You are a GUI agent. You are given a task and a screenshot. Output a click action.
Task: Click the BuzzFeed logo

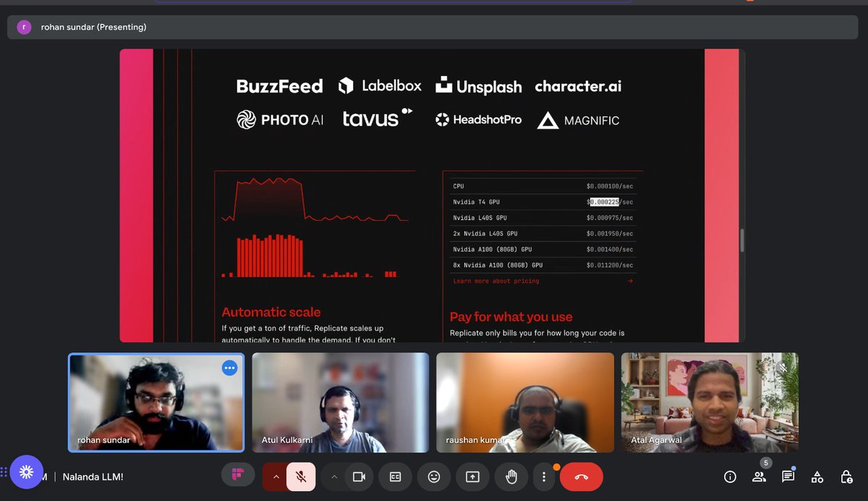coord(279,86)
